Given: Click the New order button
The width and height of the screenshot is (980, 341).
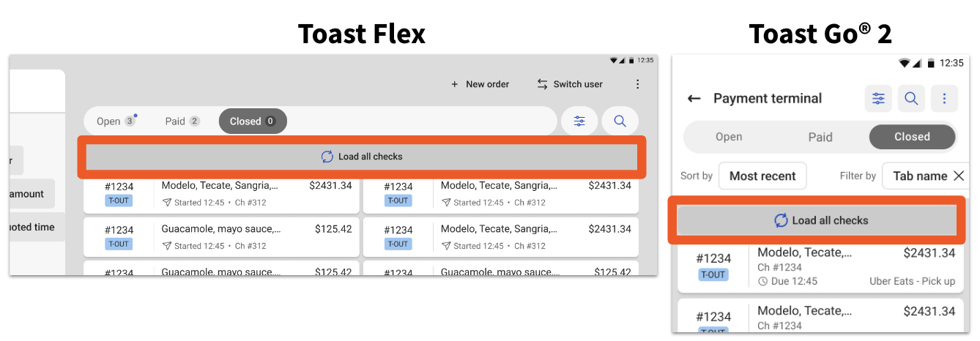Looking at the screenshot, I should tap(480, 84).
